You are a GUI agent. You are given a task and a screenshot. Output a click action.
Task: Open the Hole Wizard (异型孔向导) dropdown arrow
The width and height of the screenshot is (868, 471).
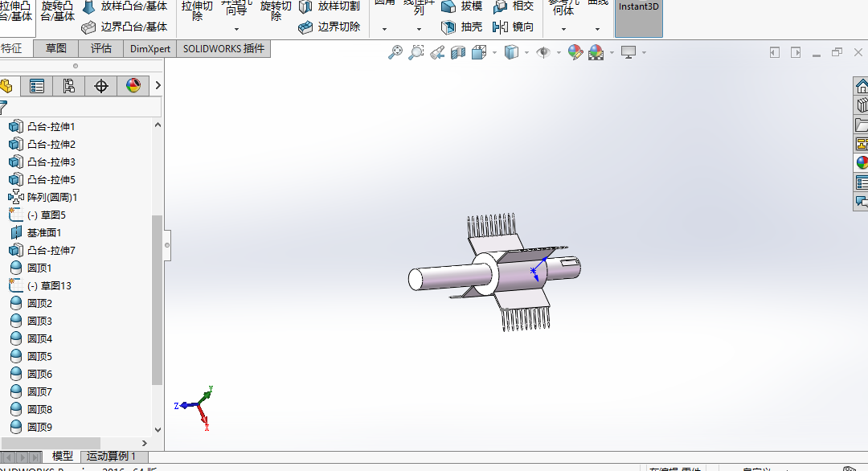click(x=236, y=29)
